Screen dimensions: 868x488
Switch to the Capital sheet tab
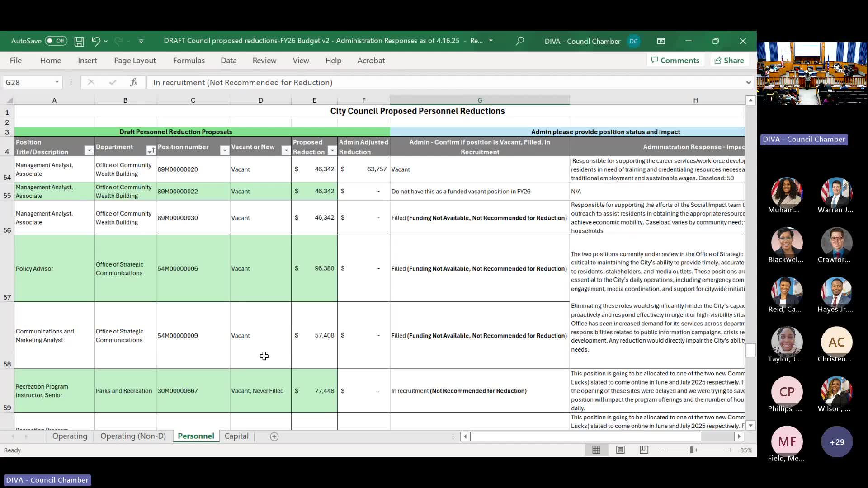pos(236,436)
